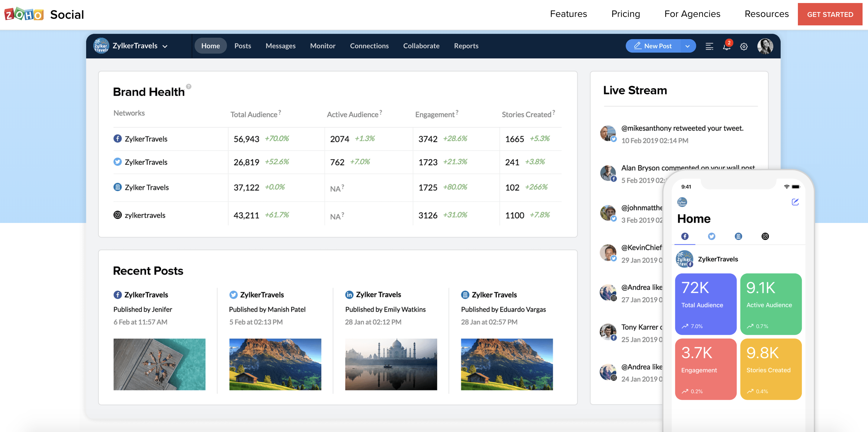Image resolution: width=868 pixels, height=432 pixels.
Task: Tap the 72K Total Audience purple card
Action: tap(706, 304)
